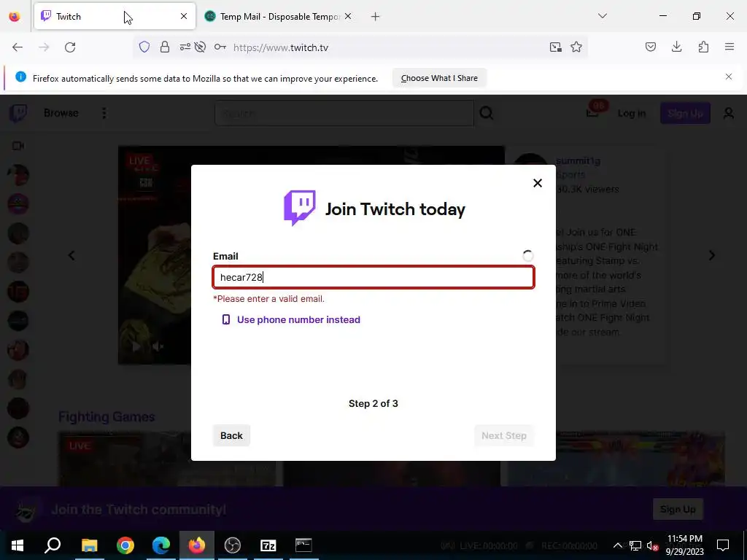The width and height of the screenshot is (747, 560).
Task: Show the next carousel stream
Action: (712, 255)
